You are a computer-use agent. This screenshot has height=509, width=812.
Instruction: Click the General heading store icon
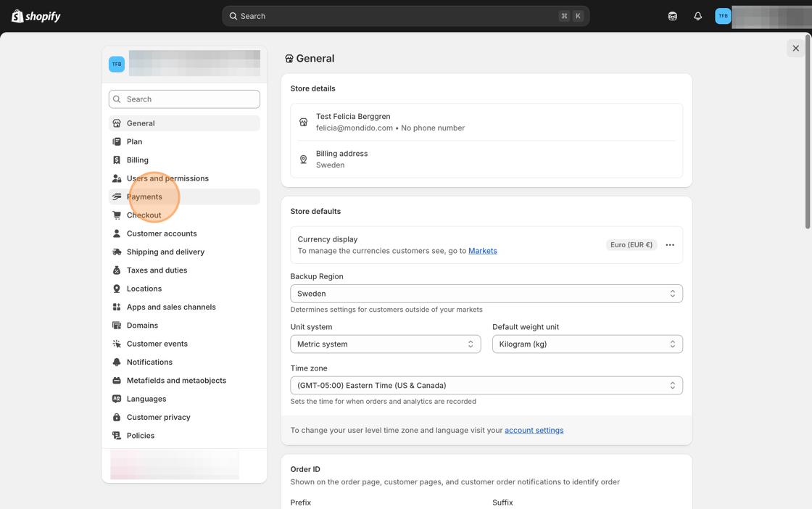click(289, 59)
